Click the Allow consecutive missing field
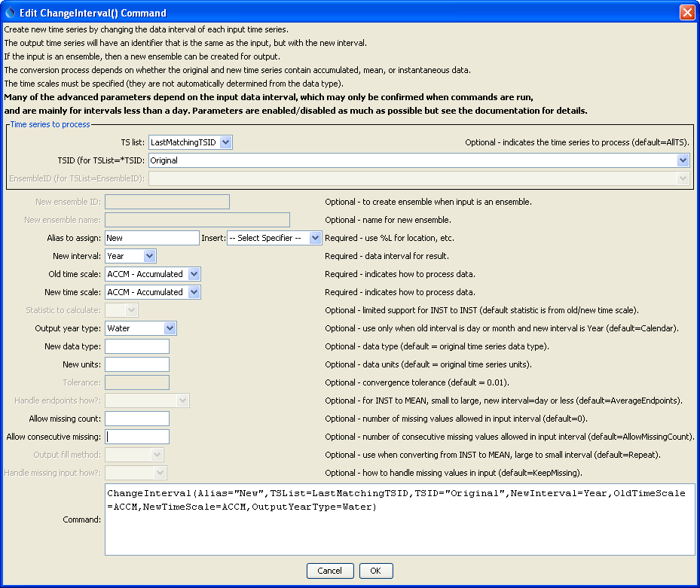Viewport: 700px width, 588px height. 136,436
